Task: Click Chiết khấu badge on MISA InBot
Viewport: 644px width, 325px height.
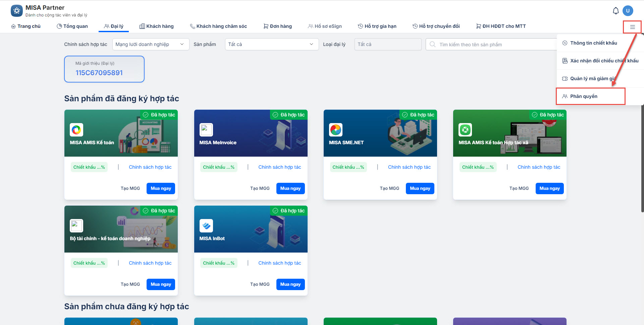Action: (219, 263)
